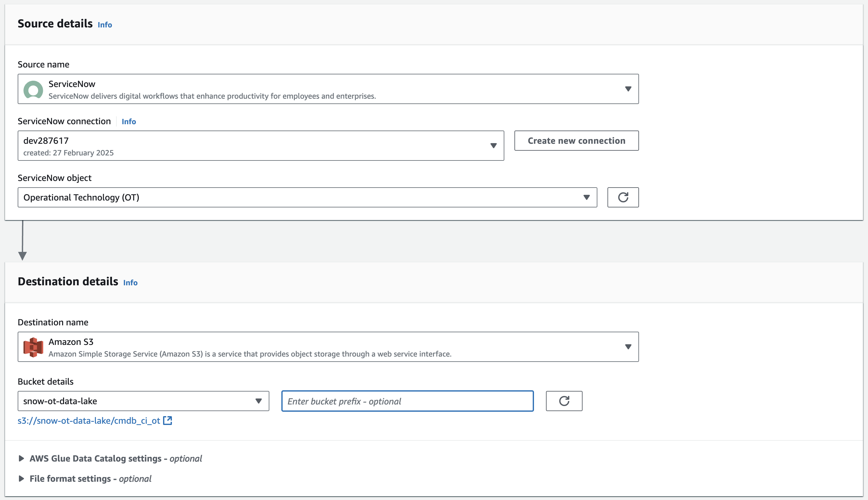Click the Amazon S3 logo in the destination selector
Viewport: 868px width, 500px height.
coord(34,347)
